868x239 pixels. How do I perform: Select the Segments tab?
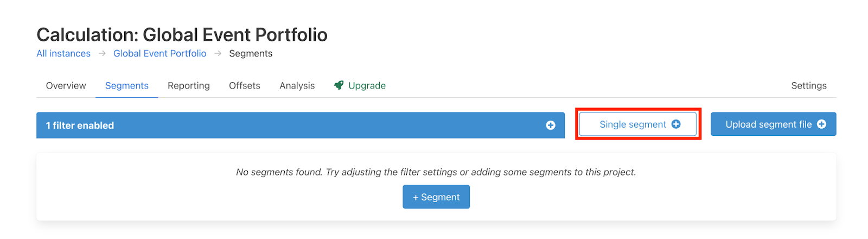click(126, 86)
